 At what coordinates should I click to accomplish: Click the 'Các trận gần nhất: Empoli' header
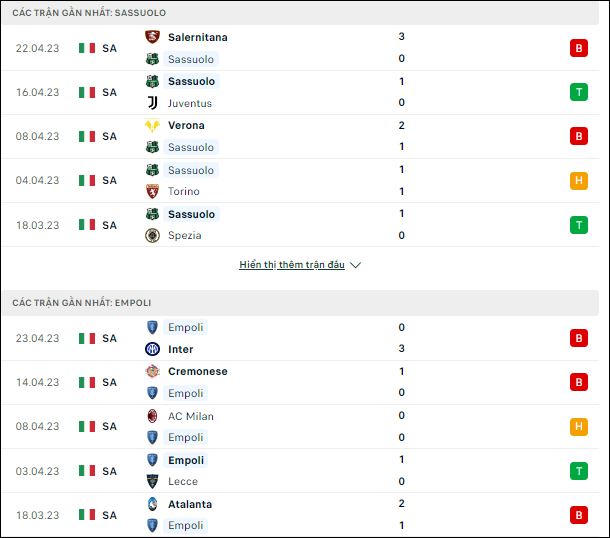(x=82, y=303)
